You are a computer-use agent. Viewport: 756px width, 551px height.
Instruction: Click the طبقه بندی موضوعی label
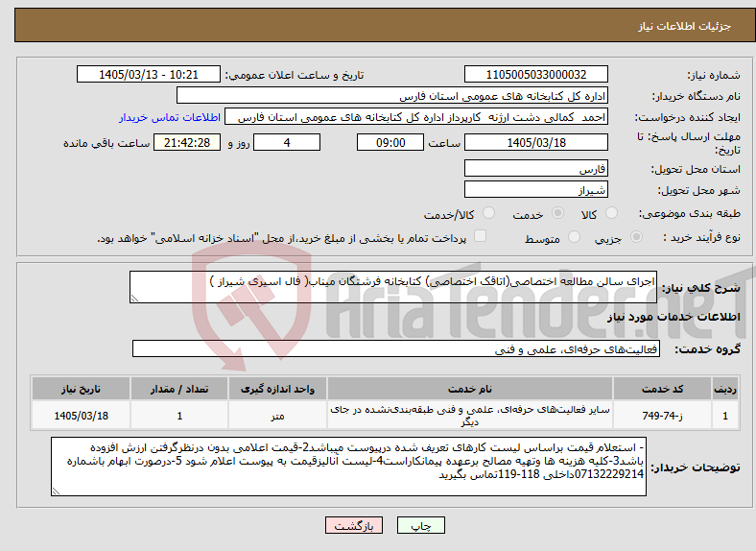690,213
